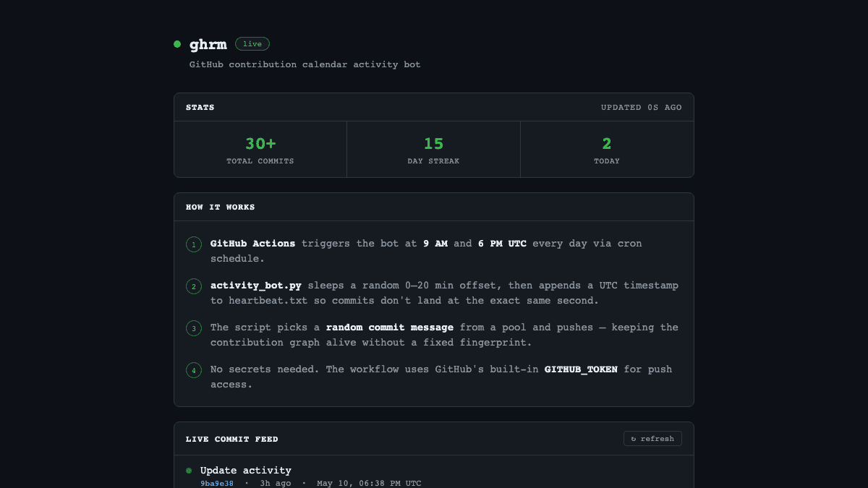Click the UPDATED 0S AGO text

pos(642,108)
